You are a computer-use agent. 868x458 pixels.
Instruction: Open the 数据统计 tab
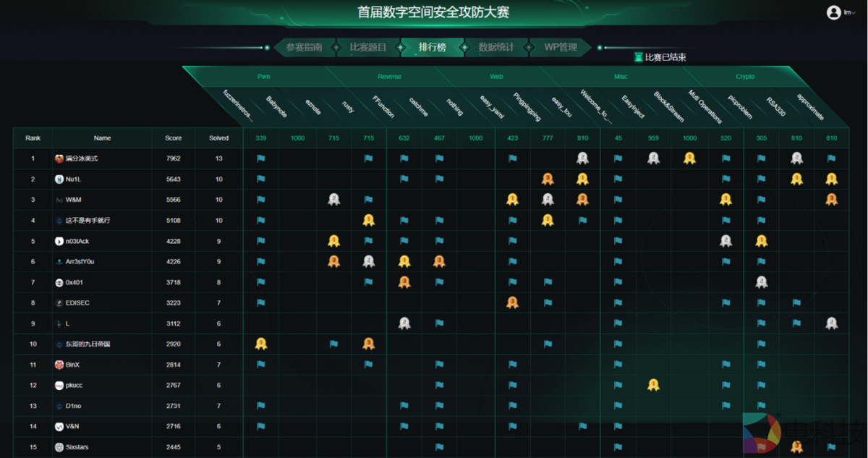tap(495, 47)
